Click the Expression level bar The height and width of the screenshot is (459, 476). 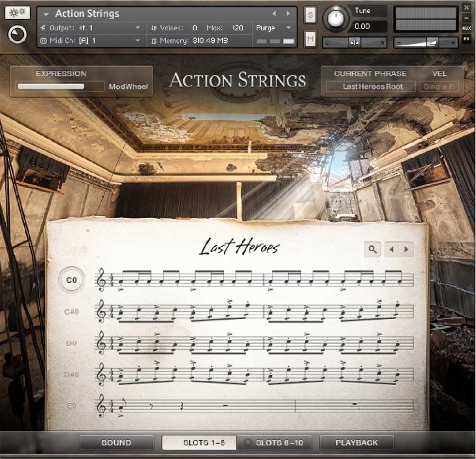click(60, 87)
